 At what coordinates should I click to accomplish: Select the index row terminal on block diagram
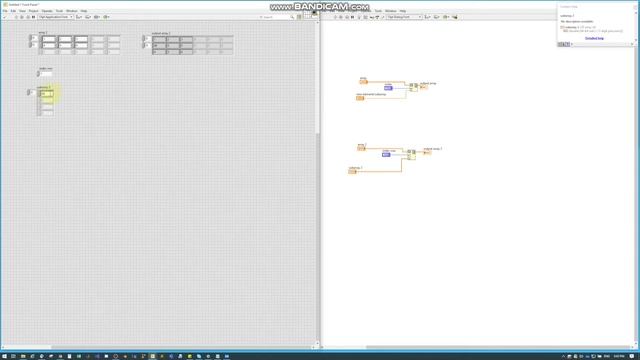pos(386,155)
